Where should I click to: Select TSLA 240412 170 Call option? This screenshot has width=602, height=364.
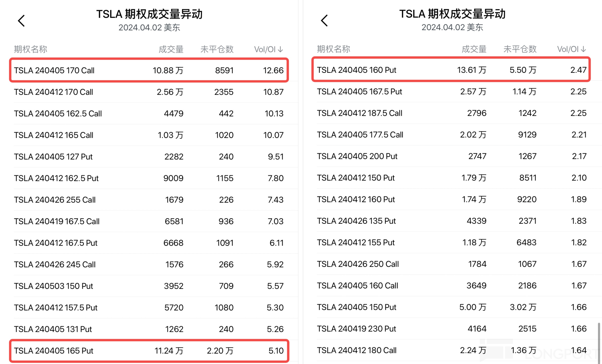point(149,92)
